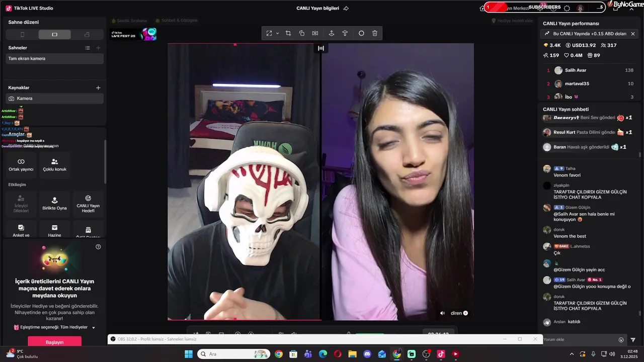644x362 pixels.
Task: Open the Sohbet & Görüşme tab
Action: [177, 21]
